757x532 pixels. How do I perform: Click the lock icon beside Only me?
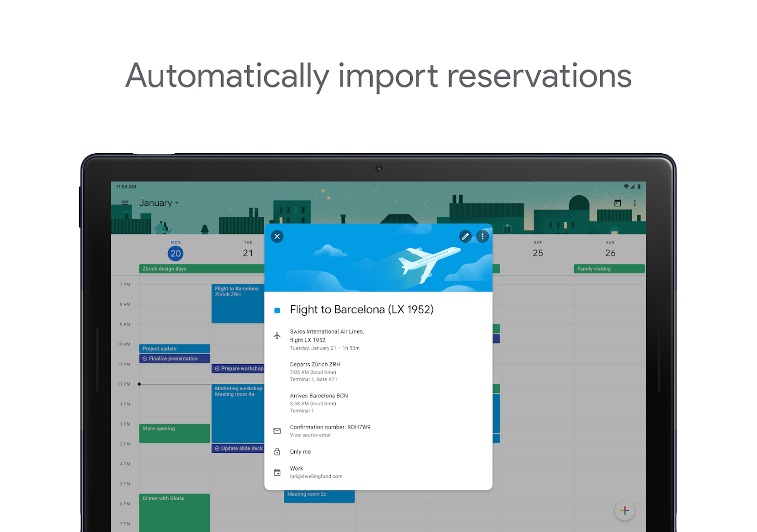point(277,451)
